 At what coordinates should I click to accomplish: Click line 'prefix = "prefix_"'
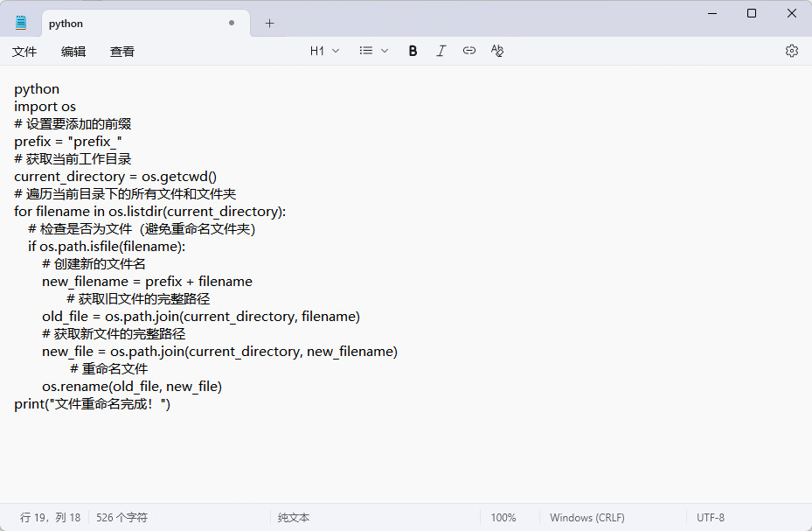(x=68, y=142)
